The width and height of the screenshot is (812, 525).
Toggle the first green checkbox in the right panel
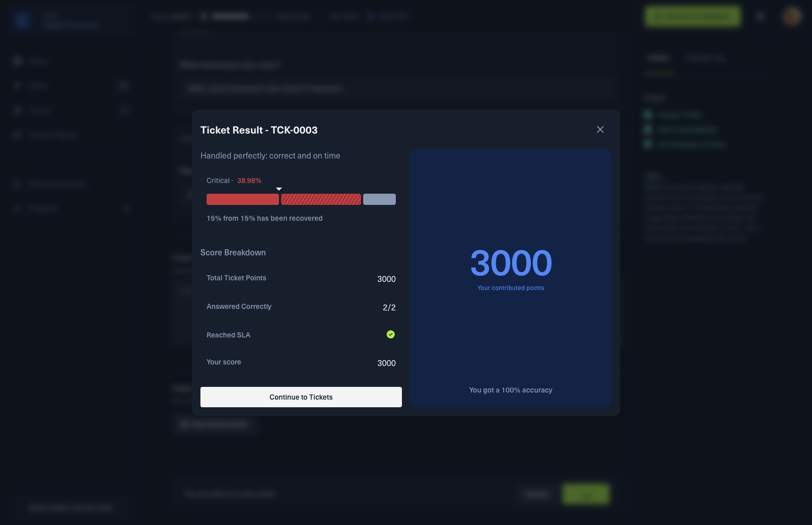648,115
